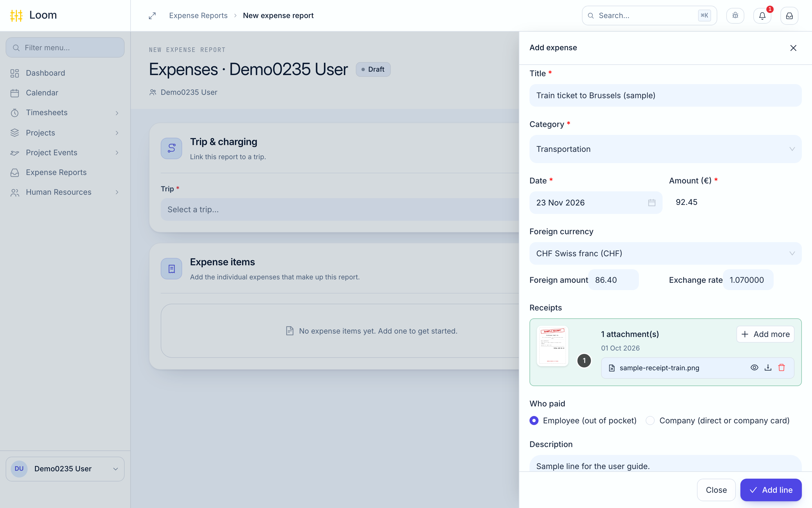The width and height of the screenshot is (812, 508).
Task: Click the Close button in the footer
Action: tap(716, 490)
